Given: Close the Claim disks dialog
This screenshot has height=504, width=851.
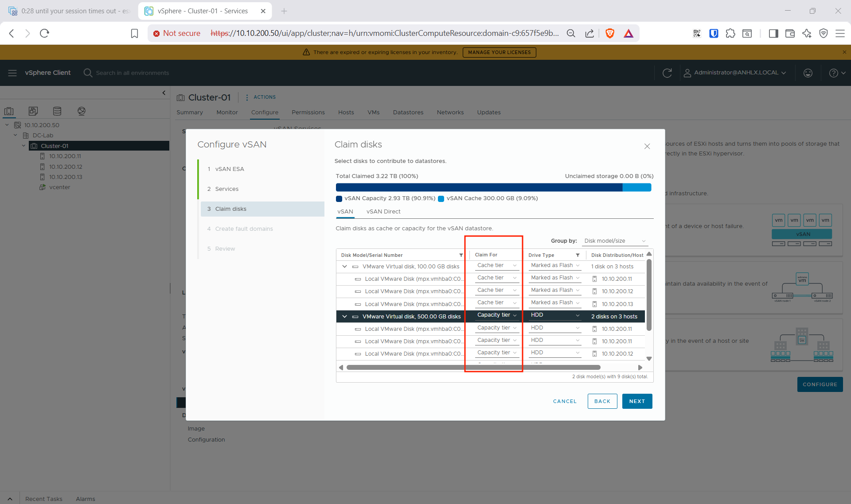Looking at the screenshot, I should pos(647,146).
